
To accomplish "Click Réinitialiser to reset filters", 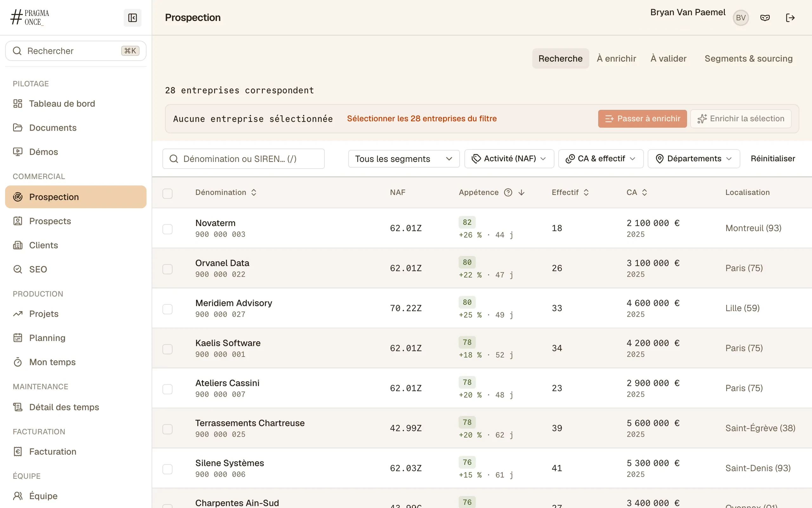I will 773,158.
